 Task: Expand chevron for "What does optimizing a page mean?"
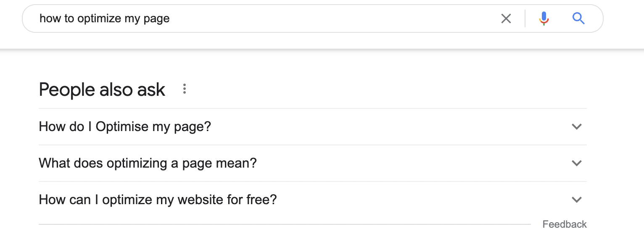pos(577,163)
